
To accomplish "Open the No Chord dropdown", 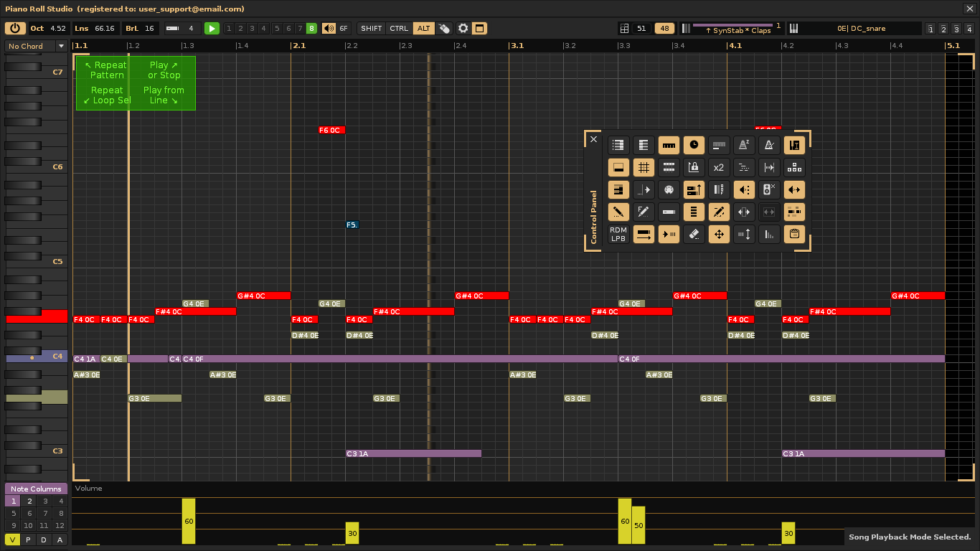I will point(36,46).
